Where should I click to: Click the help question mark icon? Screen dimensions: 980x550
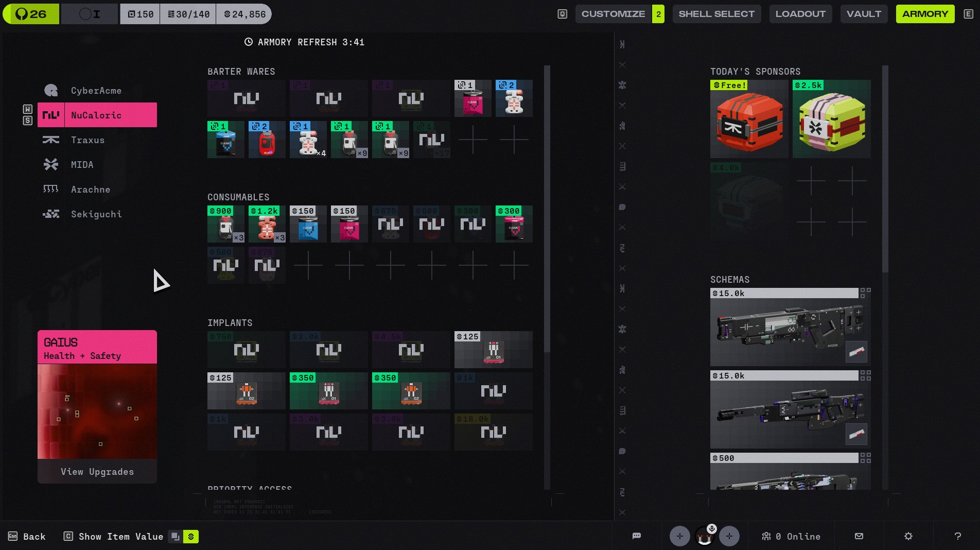coord(958,536)
